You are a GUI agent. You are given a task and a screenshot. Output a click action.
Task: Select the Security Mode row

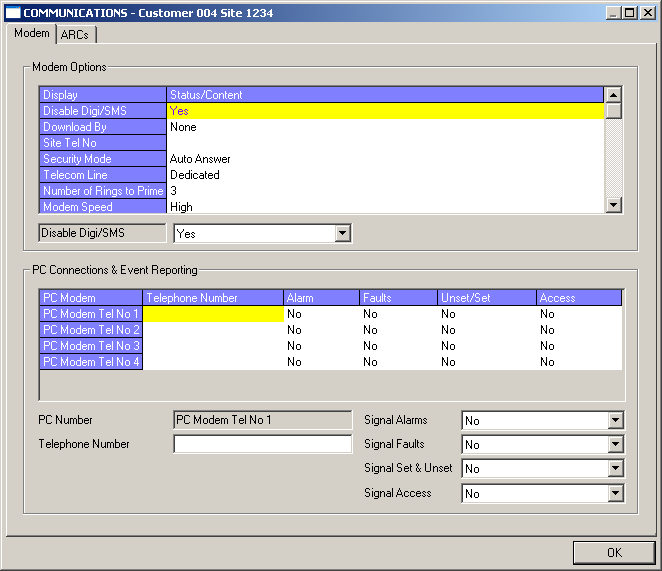coord(102,159)
